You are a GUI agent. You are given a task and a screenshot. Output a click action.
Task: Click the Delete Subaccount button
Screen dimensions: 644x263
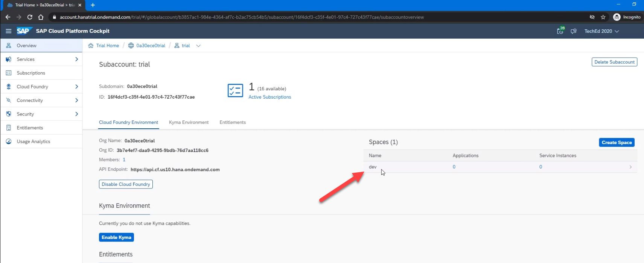coord(614,62)
